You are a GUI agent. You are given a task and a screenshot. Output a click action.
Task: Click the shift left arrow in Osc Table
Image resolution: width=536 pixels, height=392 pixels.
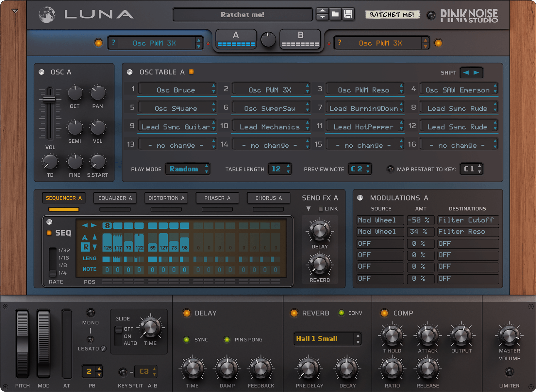pos(466,73)
